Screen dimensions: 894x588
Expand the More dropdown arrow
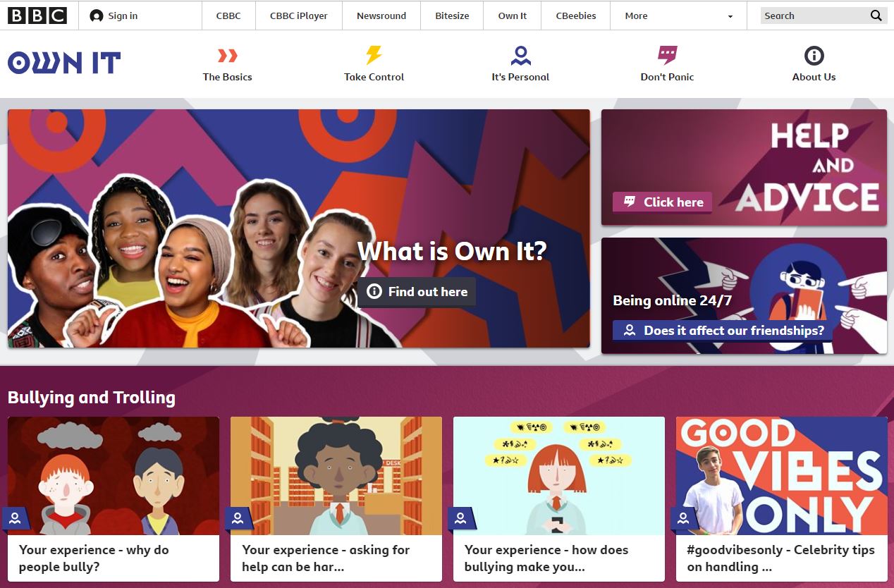tap(730, 16)
